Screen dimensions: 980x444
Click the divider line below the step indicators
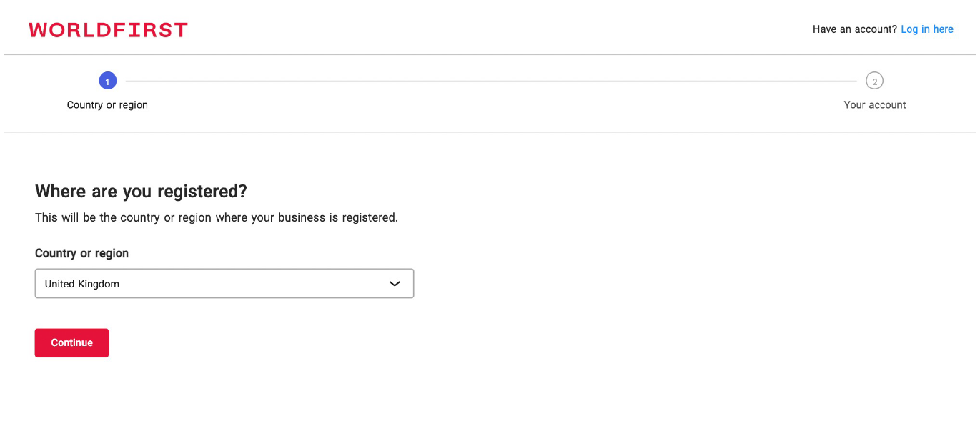[x=490, y=132]
